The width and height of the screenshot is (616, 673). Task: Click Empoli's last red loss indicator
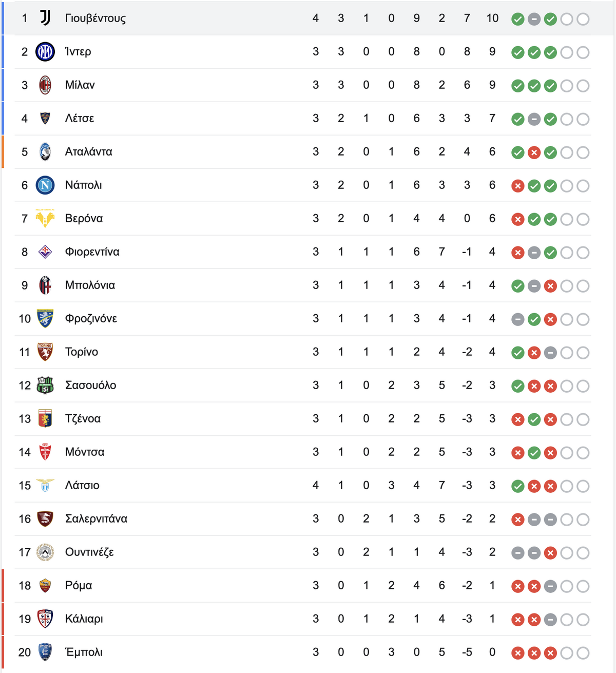tap(550, 653)
